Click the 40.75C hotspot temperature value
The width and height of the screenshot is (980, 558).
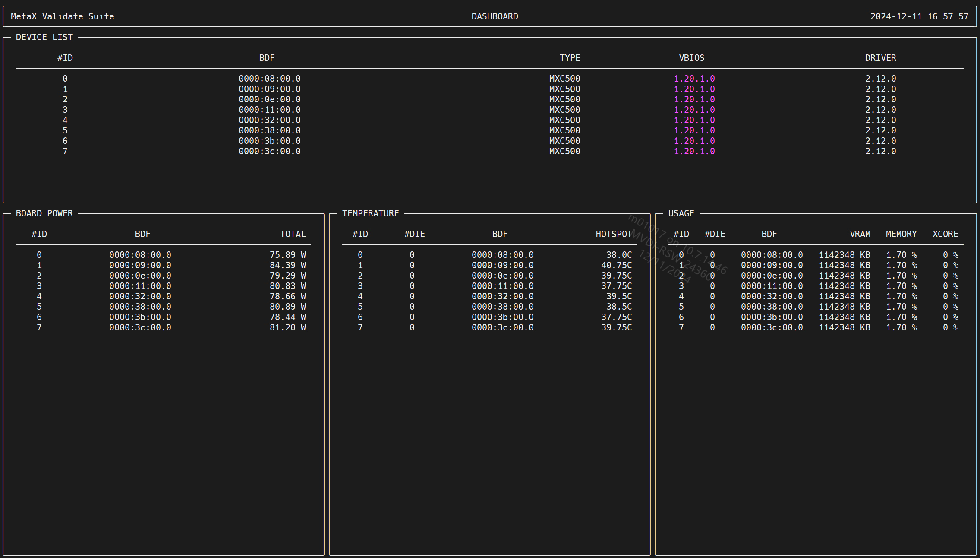(x=616, y=265)
